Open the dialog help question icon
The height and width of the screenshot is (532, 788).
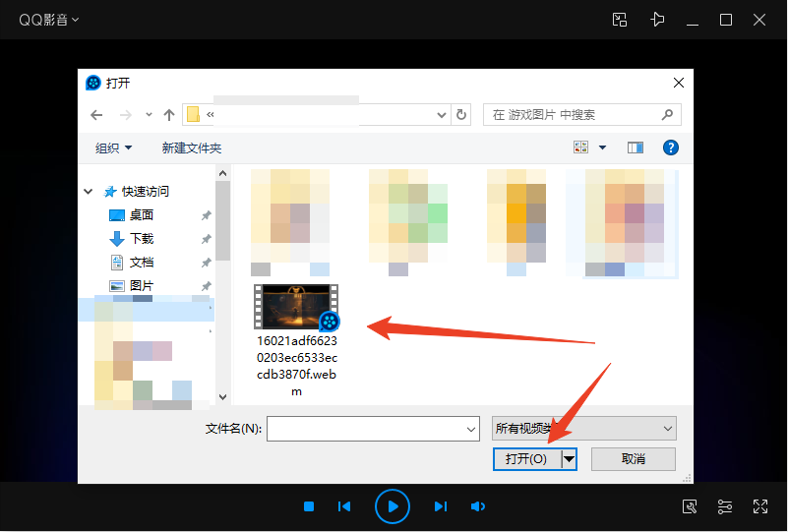point(671,148)
